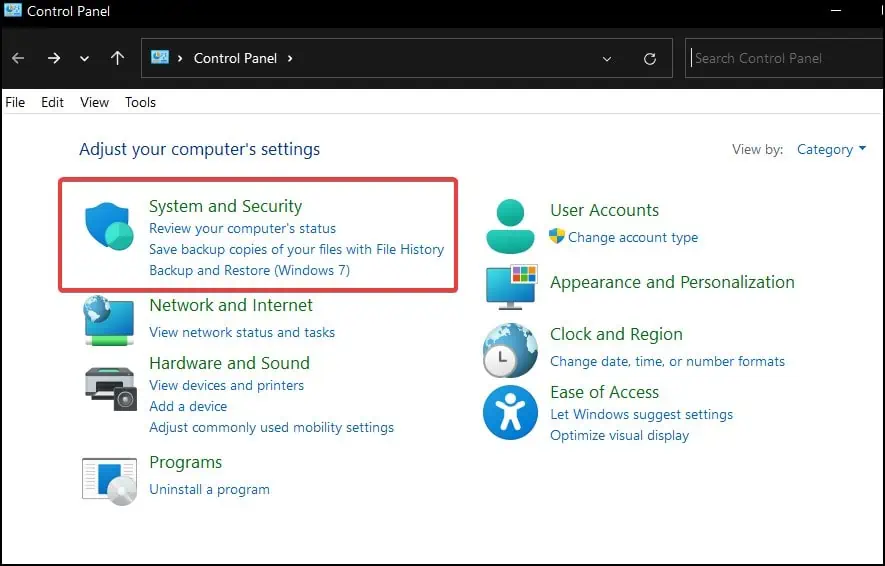Click the Clock and Region globe icon
885x566 pixels.
point(510,349)
